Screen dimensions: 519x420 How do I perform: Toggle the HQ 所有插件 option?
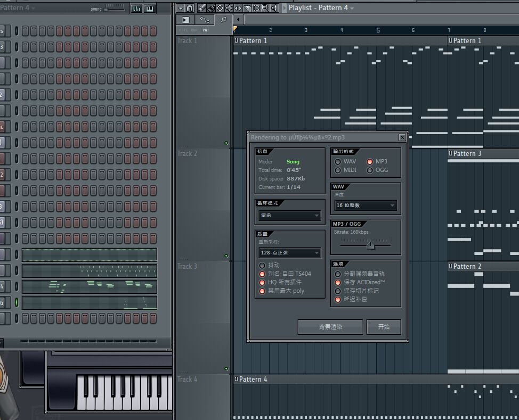point(262,282)
